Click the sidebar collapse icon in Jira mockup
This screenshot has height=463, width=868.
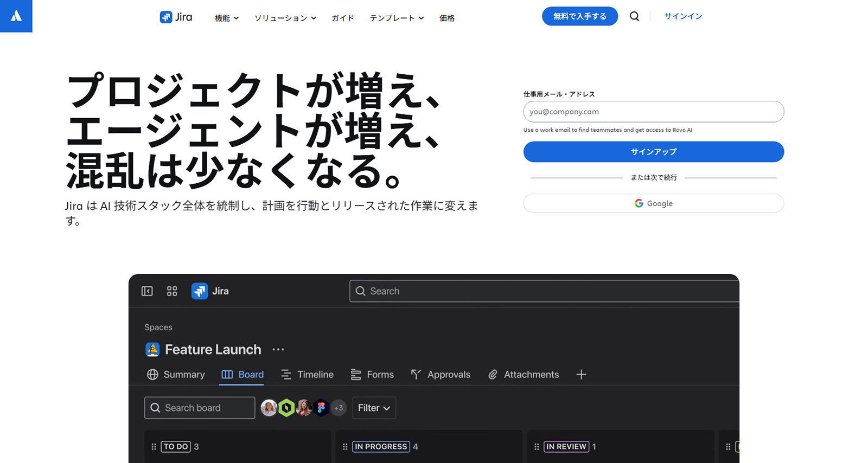click(147, 291)
